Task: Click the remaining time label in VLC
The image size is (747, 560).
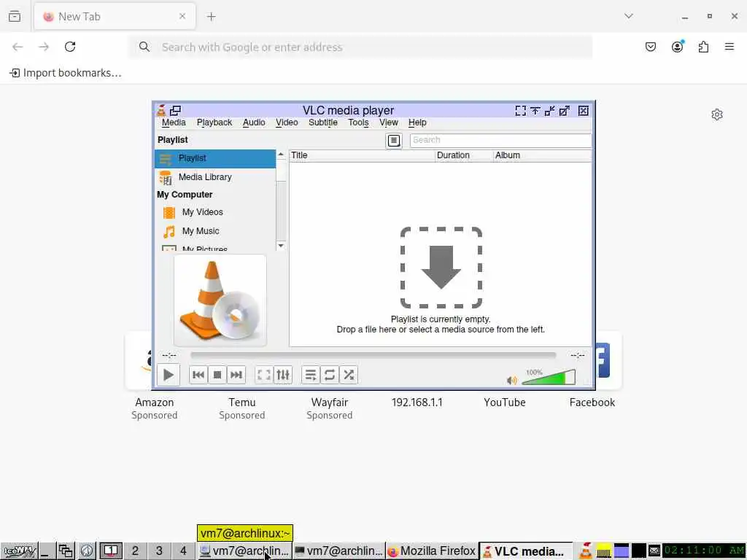Action: [x=578, y=355]
